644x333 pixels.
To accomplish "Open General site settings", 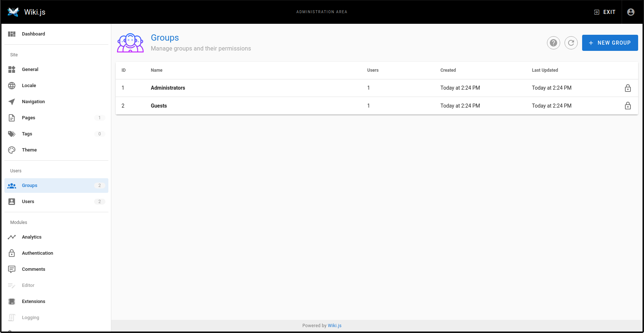I will pos(30,70).
